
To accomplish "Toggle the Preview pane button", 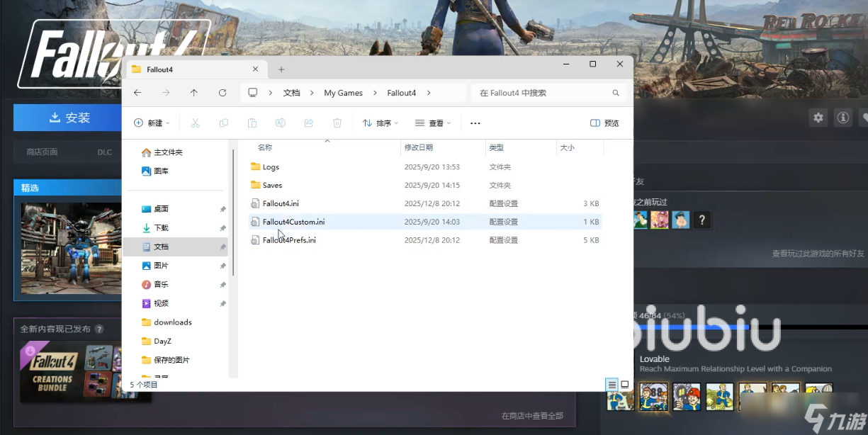I will [604, 123].
